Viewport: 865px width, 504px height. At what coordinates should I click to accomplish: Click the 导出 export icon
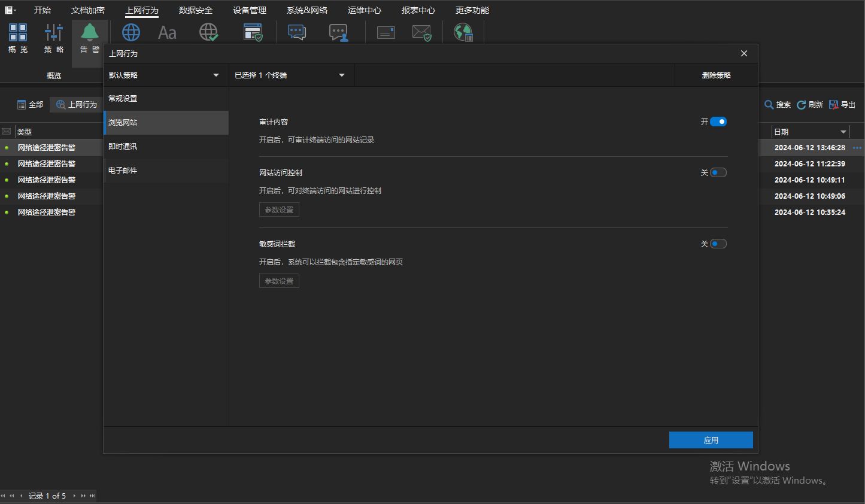coord(833,105)
